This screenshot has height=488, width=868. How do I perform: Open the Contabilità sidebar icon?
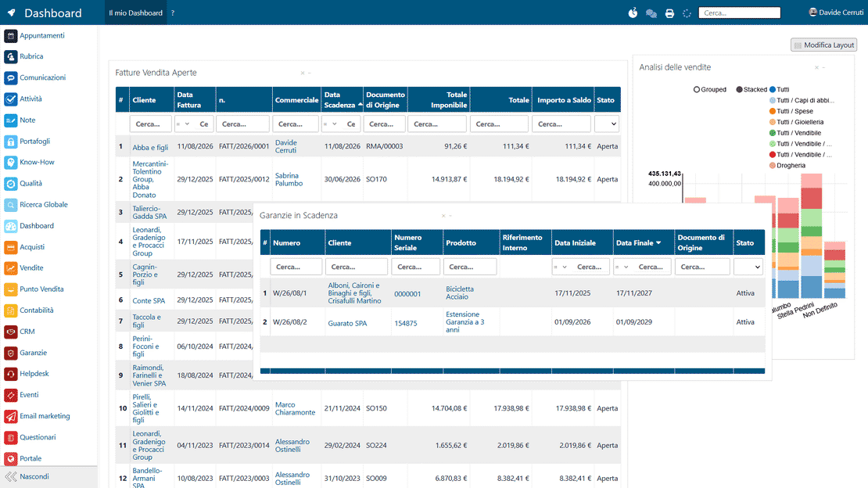[x=10, y=310]
